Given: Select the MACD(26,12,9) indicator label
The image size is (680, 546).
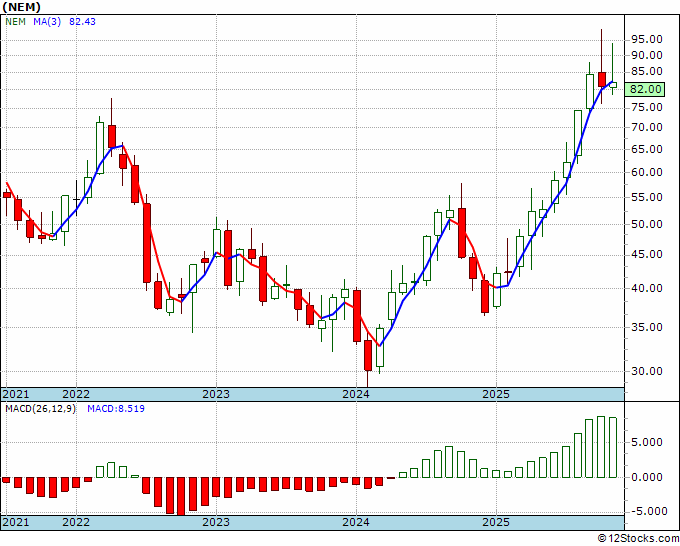Looking at the screenshot, I should pyautogui.click(x=40, y=409).
